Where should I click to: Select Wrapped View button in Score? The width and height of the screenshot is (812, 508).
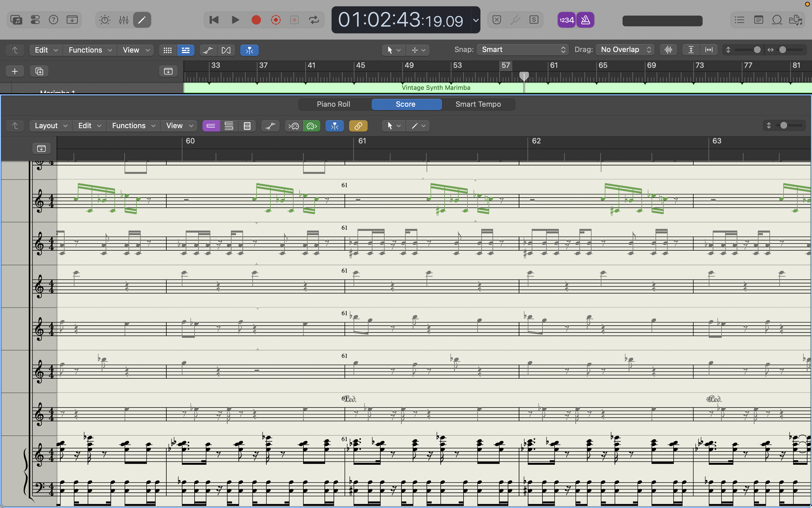[229, 126]
